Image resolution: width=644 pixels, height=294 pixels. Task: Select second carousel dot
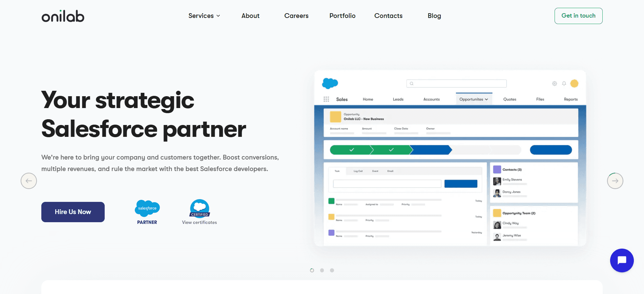pyautogui.click(x=322, y=270)
